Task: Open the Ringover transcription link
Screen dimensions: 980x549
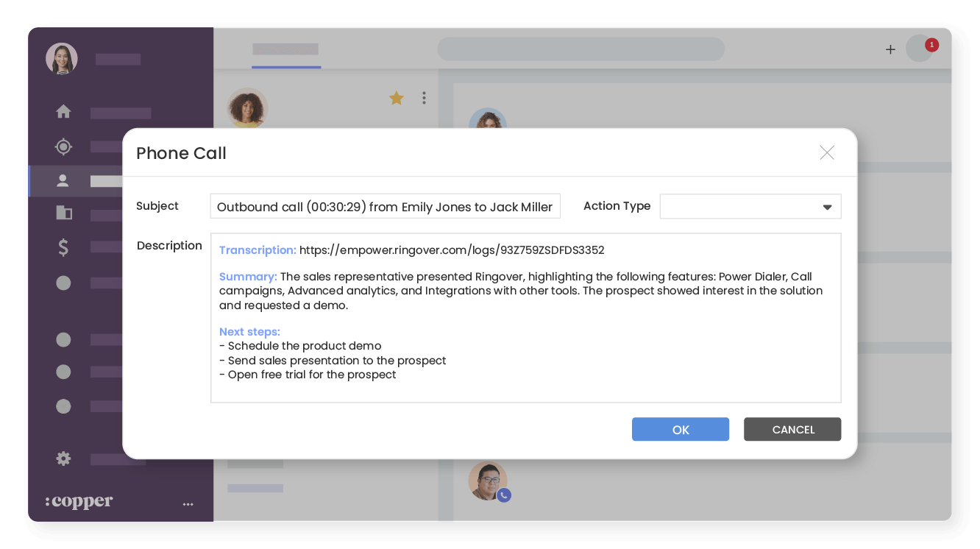Action: [452, 249]
